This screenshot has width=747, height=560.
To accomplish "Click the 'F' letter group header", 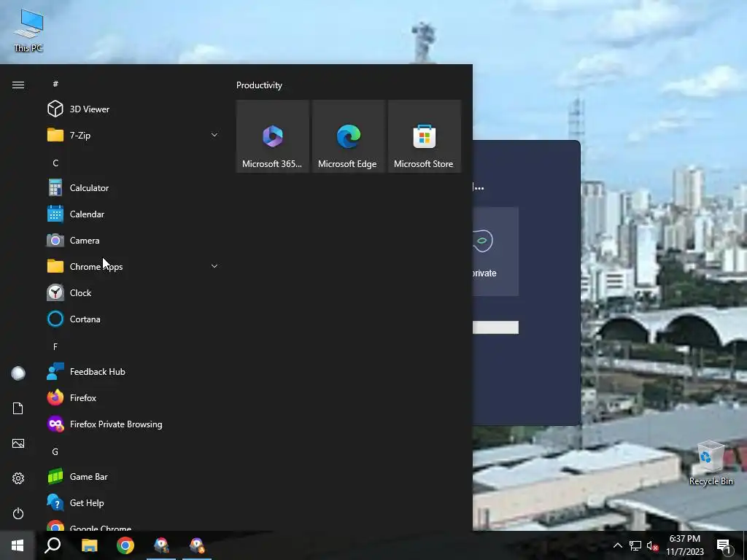I will (55, 346).
